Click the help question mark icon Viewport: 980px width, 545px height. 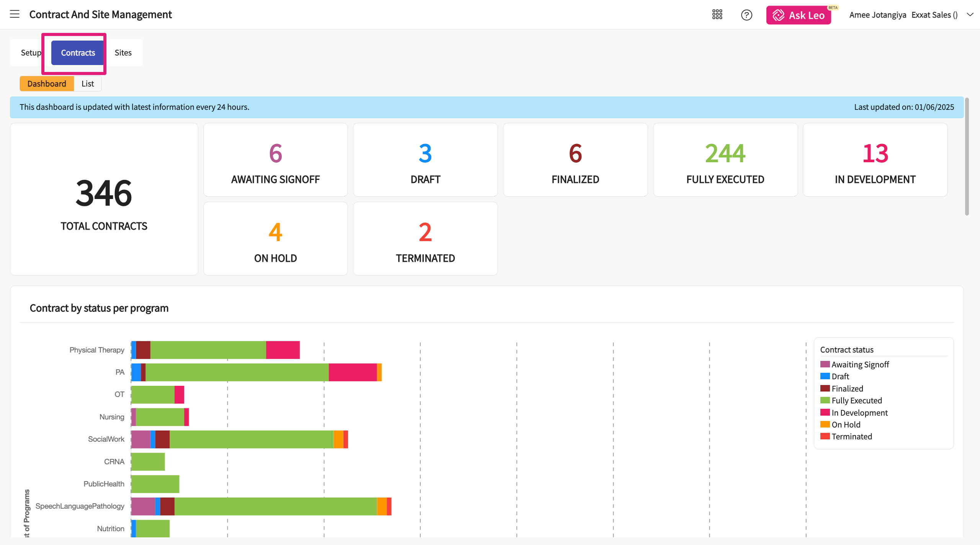point(746,15)
